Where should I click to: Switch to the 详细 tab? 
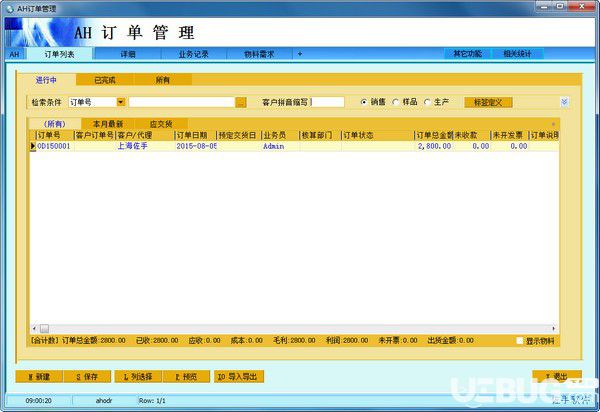128,54
